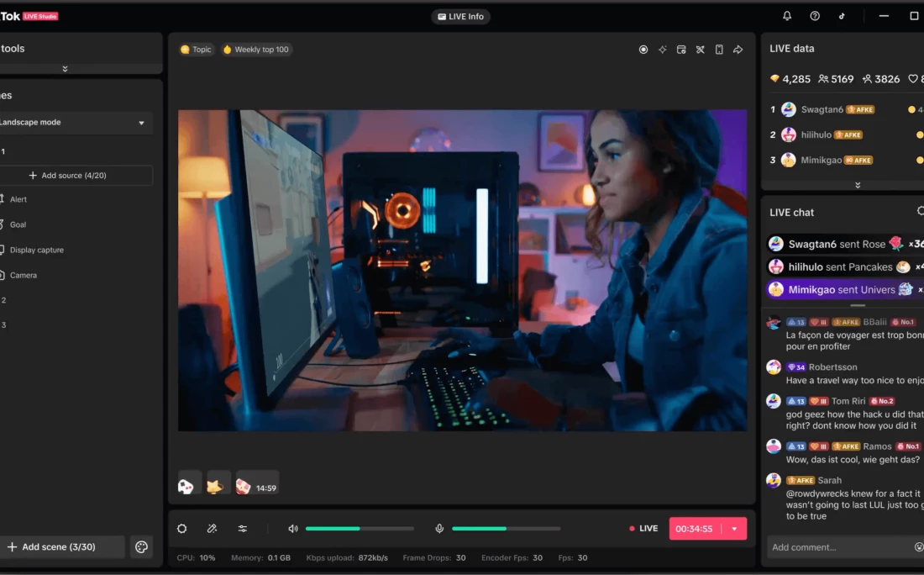Click the Add comment input field
The image size is (924, 575).
(840, 547)
